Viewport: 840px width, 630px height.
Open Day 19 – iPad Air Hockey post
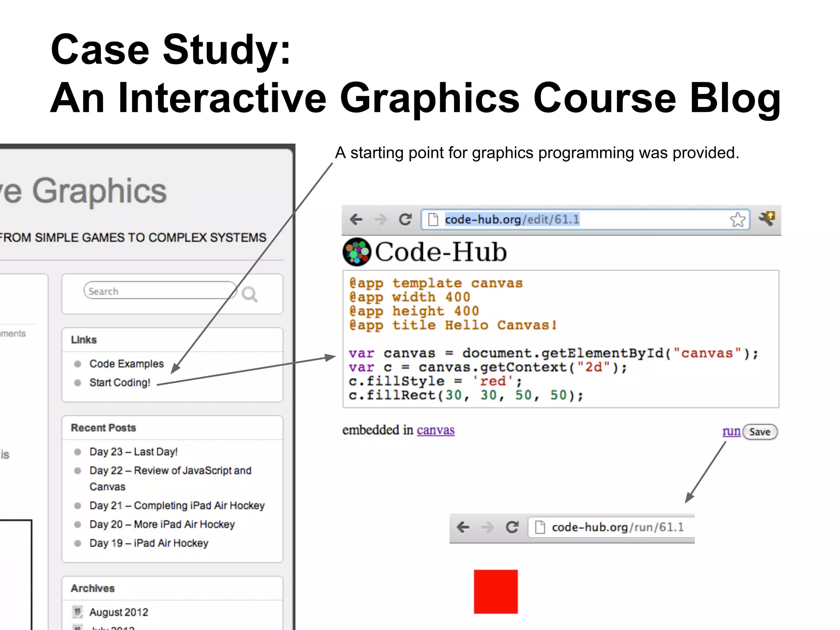pos(149,543)
